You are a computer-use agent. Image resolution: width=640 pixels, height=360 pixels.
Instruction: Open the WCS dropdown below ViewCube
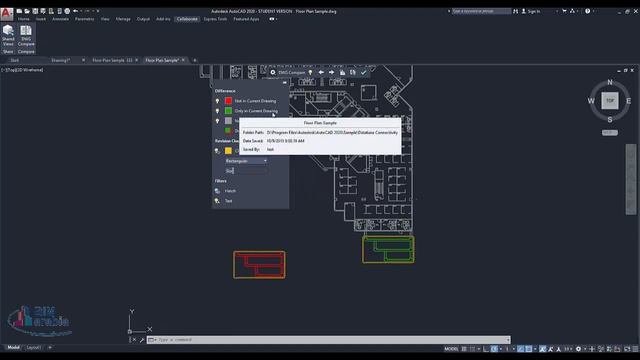[x=610, y=133]
